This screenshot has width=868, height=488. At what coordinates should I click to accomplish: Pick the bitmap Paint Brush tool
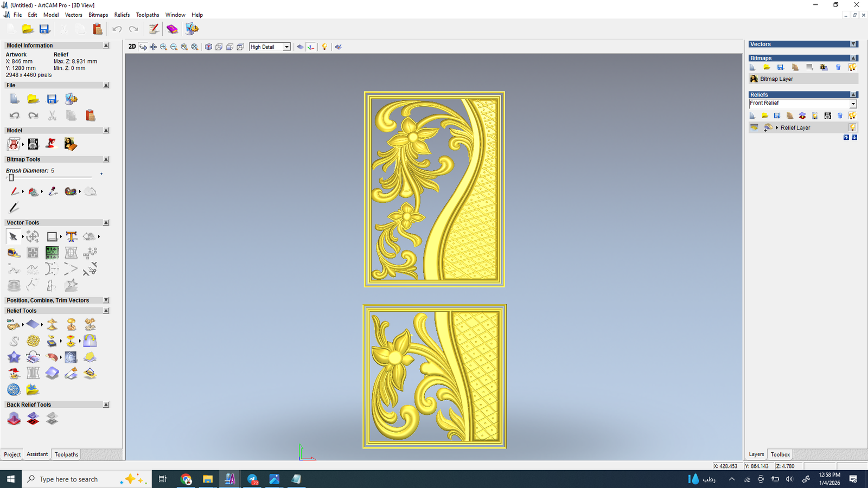[14, 191]
